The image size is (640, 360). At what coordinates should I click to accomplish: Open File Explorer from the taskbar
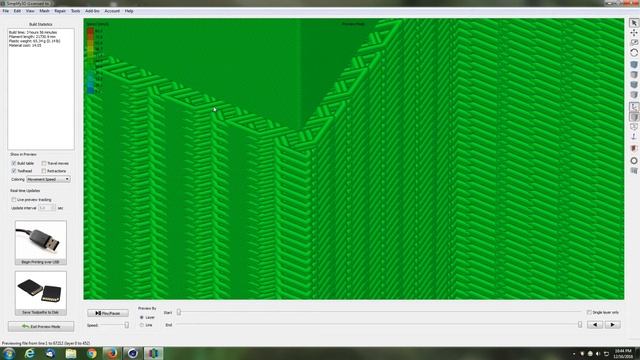[71, 353]
